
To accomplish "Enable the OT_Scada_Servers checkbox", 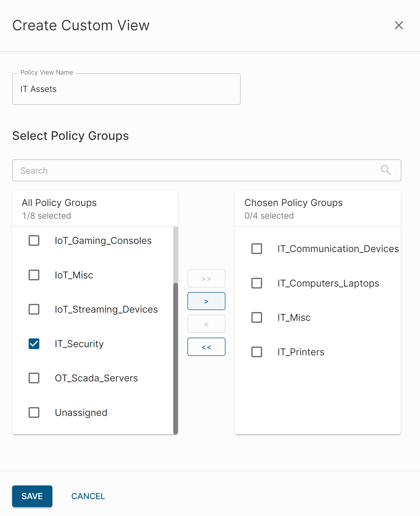I will tap(34, 378).
